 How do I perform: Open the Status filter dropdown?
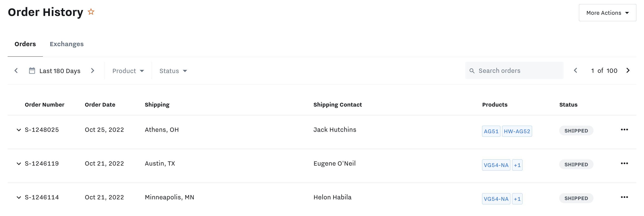pos(173,71)
